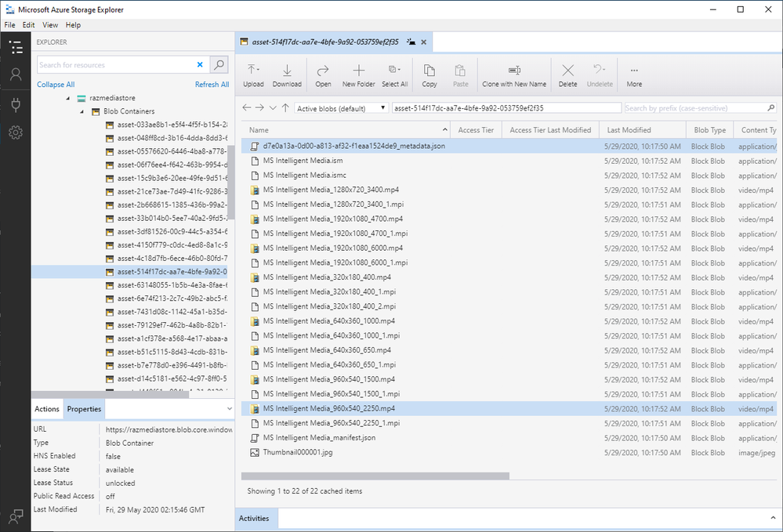Click the Upload toolbar button

point(253,75)
